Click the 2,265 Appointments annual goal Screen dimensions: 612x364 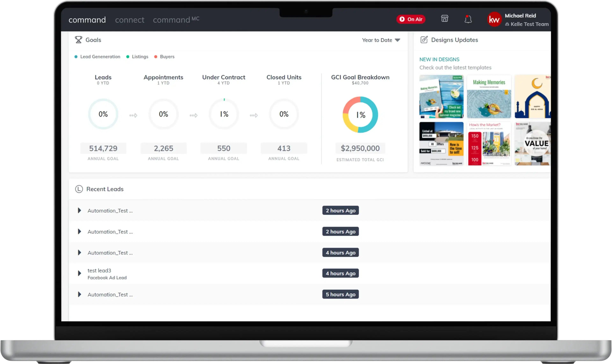coord(164,148)
